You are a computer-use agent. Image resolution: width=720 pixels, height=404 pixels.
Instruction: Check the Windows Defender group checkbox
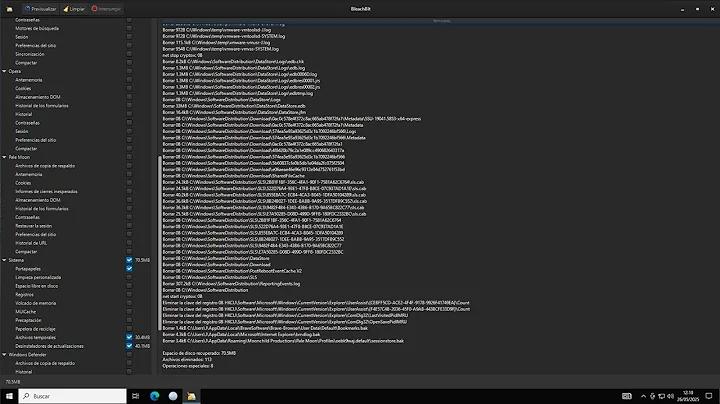[x=129, y=354]
